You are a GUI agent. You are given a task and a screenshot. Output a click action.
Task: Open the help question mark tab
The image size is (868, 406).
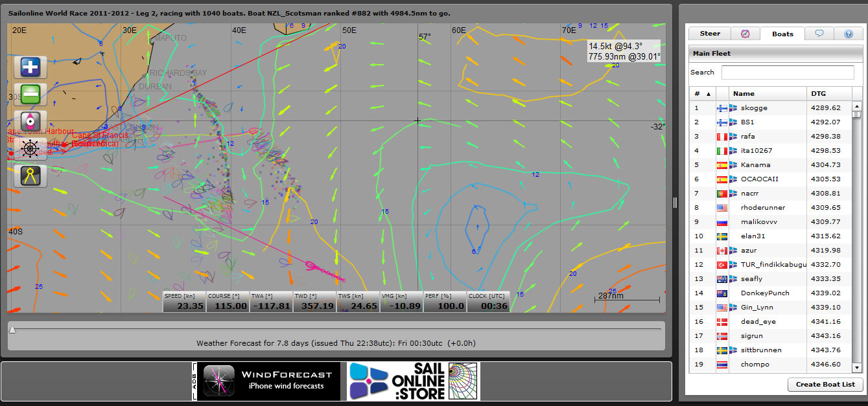pos(849,34)
